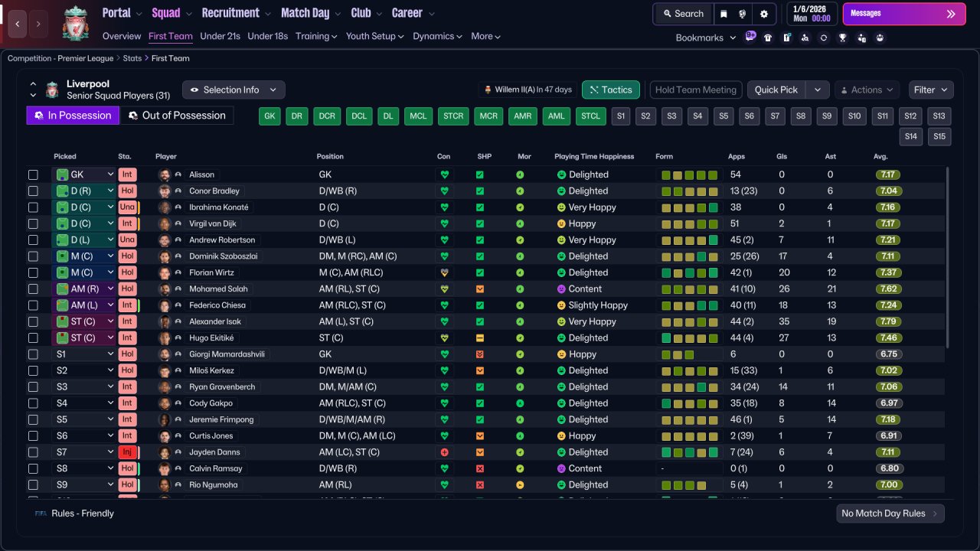The height and width of the screenshot is (551, 980).
Task: Open the Messages button
Action: 904,14
